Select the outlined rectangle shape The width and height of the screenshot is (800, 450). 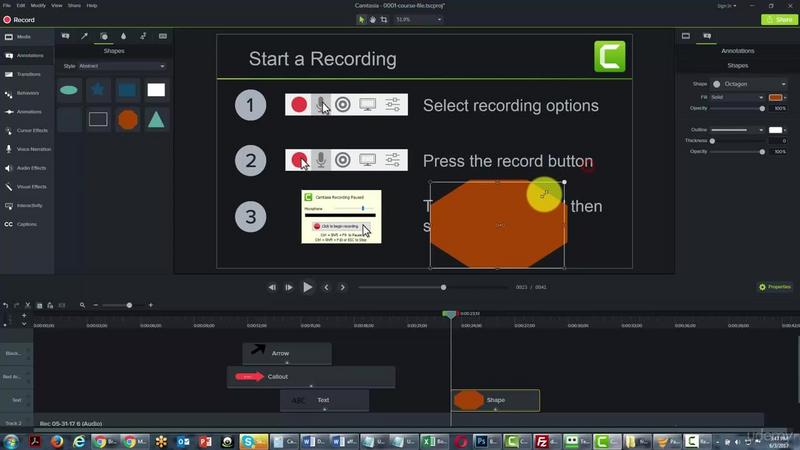click(98, 119)
